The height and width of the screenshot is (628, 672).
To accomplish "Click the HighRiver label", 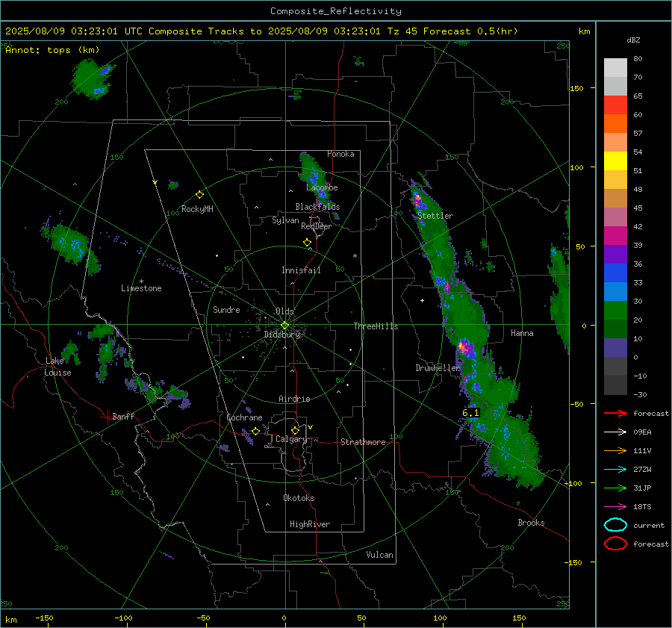I will (310, 524).
